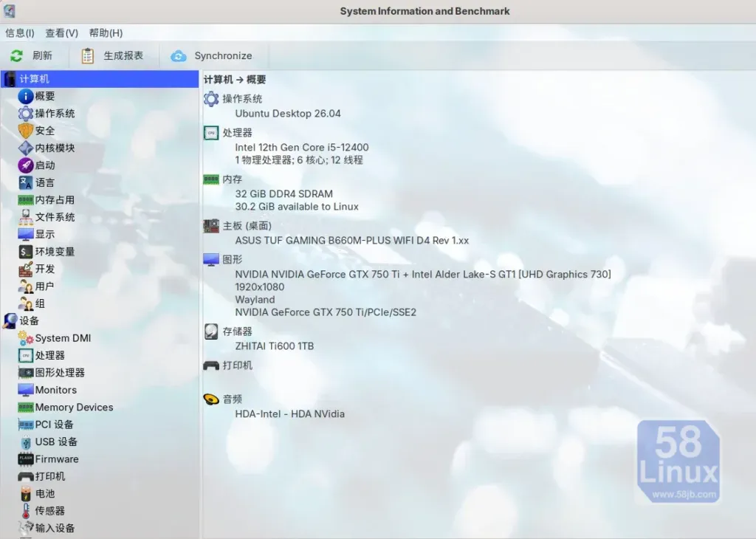The height and width of the screenshot is (539, 756).
Task: Open the 信息(I) menu
Action: pos(20,32)
